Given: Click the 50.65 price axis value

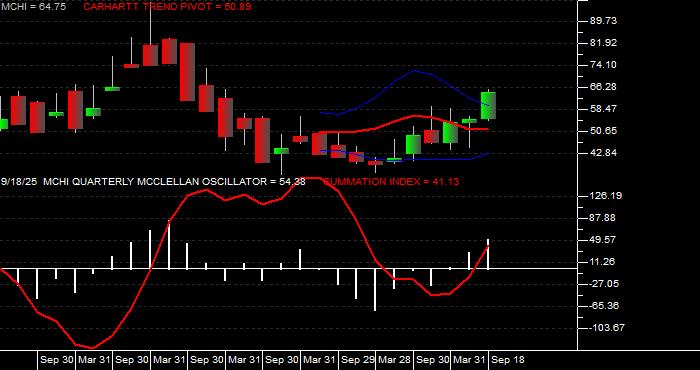Looking at the screenshot, I should click(x=603, y=131).
